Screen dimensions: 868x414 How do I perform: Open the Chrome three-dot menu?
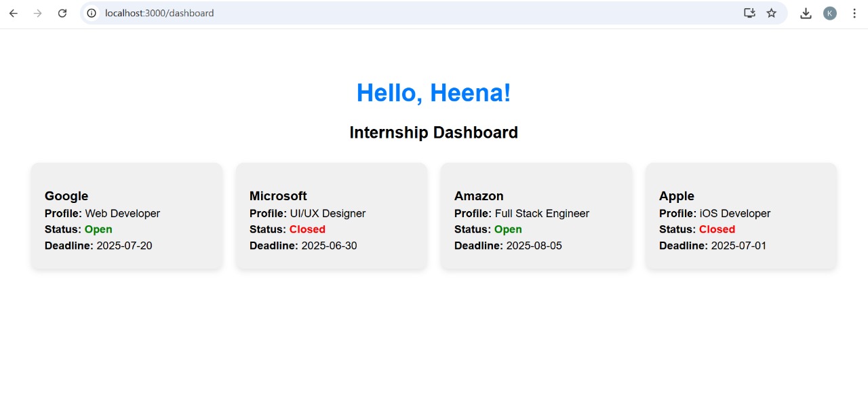[x=854, y=13]
